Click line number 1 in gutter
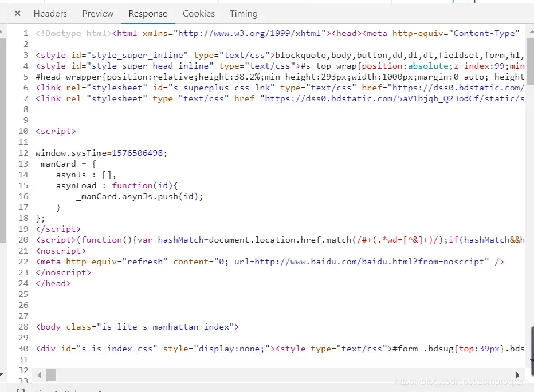 click(x=26, y=33)
